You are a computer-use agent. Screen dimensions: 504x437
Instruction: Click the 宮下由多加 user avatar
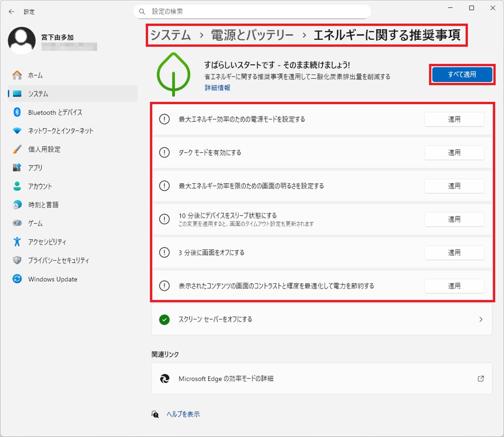(x=22, y=40)
